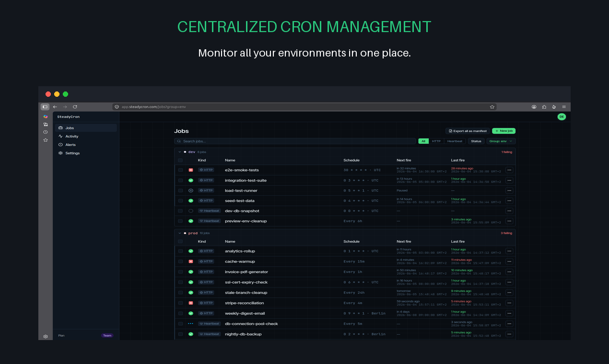
Task: Open the stale-branch-cleanup job
Action: click(246, 293)
